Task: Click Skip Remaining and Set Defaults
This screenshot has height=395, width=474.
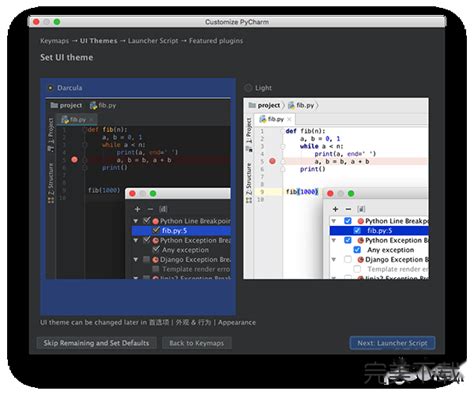Action: pyautogui.click(x=96, y=343)
